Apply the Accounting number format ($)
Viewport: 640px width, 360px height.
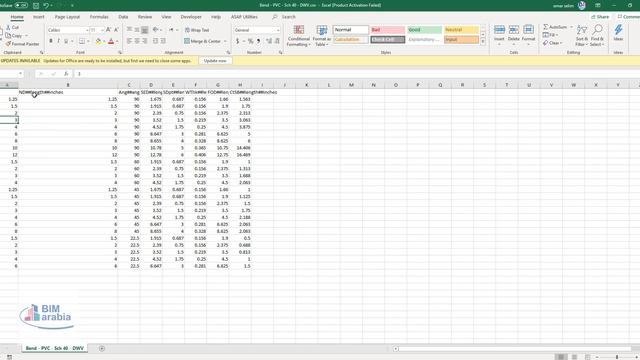tap(237, 41)
